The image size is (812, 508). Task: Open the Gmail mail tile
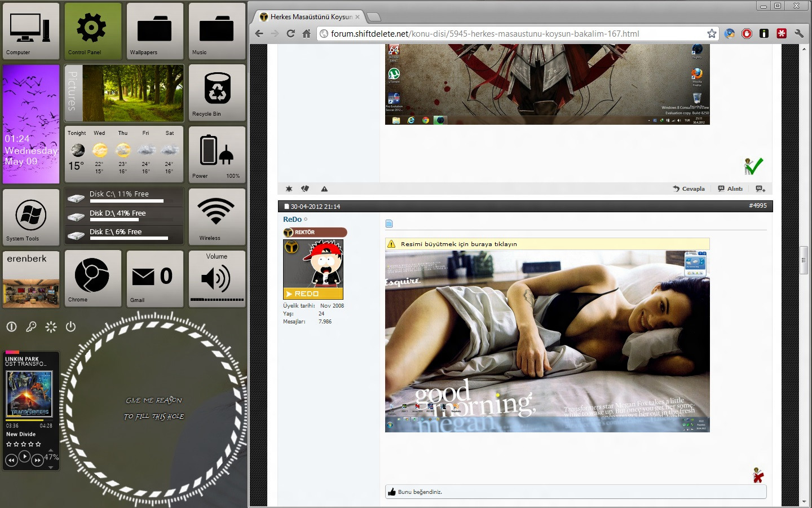[155, 279]
